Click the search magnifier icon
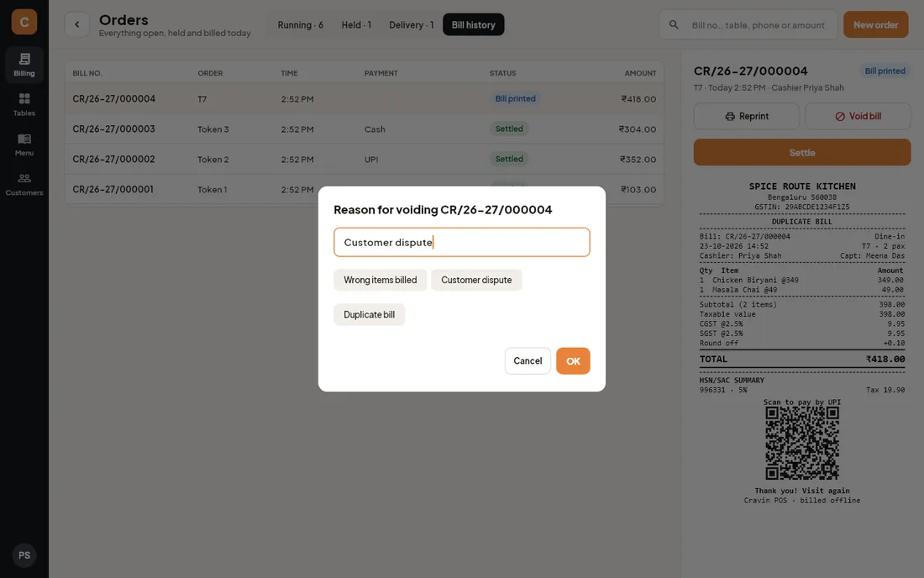 click(674, 24)
